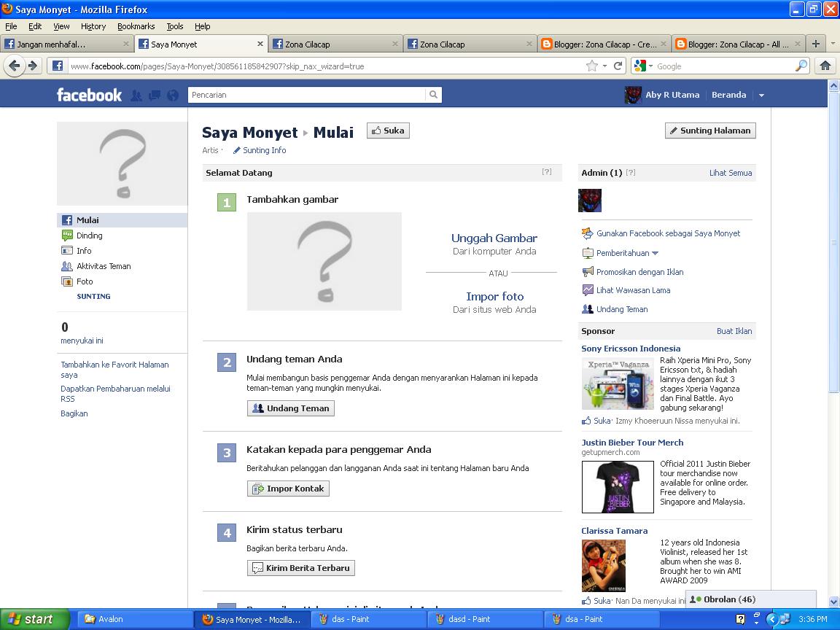Viewport: 840px width, 630px height.
Task: Open Facebook messages icon in header
Action: (x=155, y=96)
